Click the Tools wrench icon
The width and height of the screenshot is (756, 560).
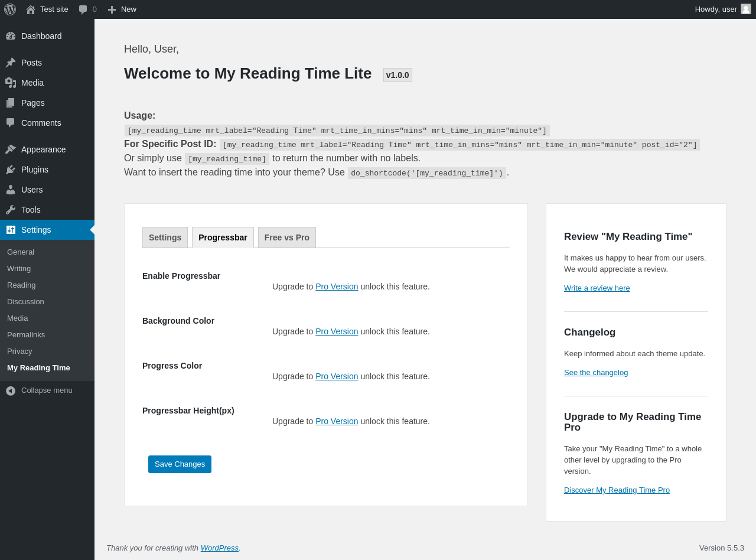tap(11, 210)
